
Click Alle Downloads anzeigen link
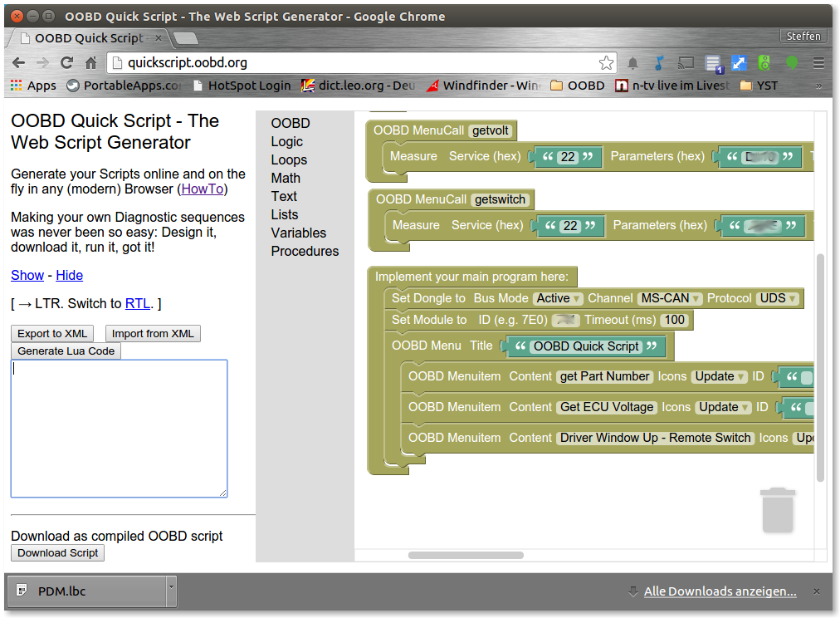pyautogui.click(x=720, y=591)
